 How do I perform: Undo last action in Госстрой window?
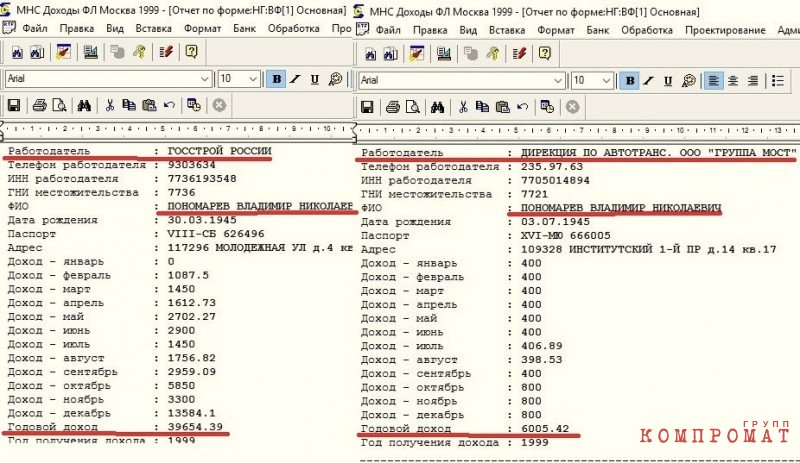169,105
